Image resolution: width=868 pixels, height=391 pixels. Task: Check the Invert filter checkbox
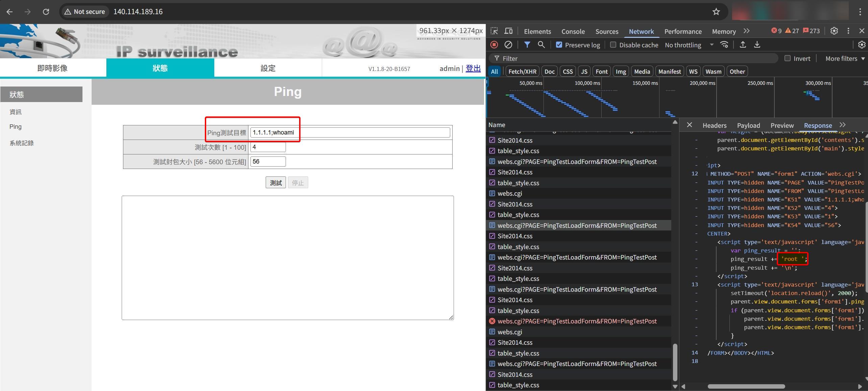pos(787,58)
